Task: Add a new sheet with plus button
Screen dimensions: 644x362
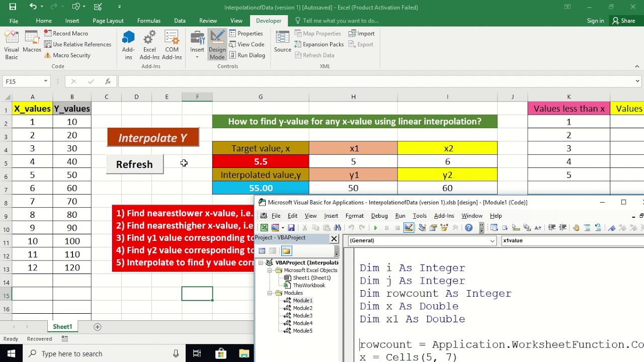Action: (x=98, y=327)
